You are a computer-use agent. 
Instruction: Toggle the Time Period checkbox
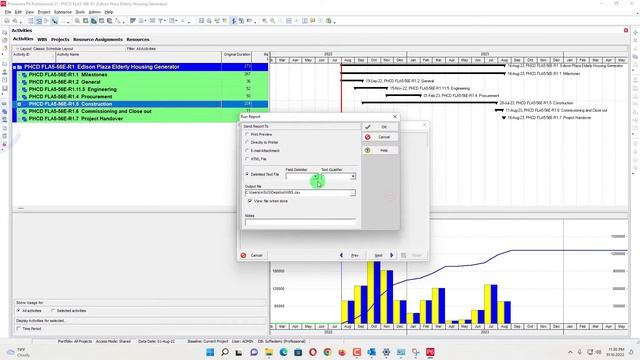[x=18, y=329]
